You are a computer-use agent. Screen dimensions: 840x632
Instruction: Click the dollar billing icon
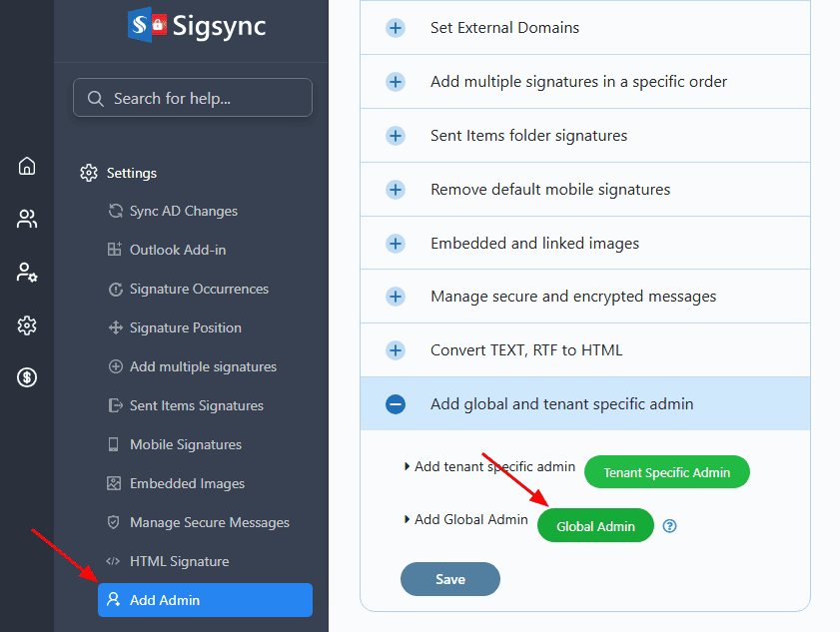pos(27,377)
